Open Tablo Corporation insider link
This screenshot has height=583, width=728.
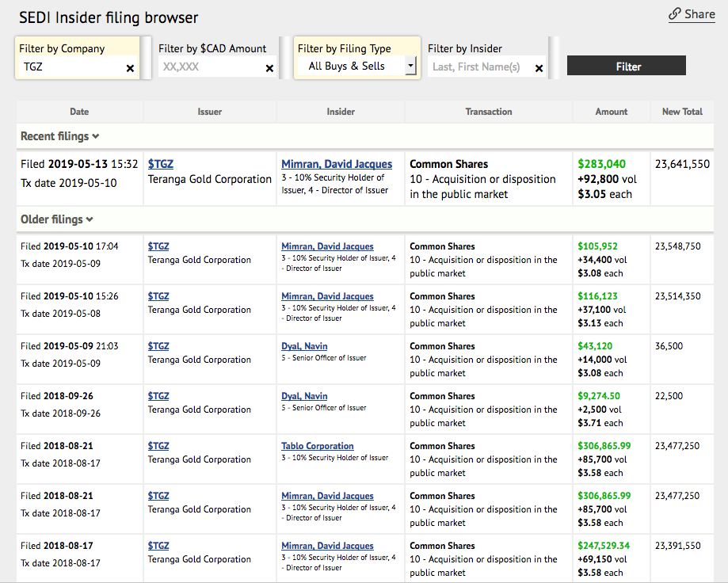tap(318, 446)
